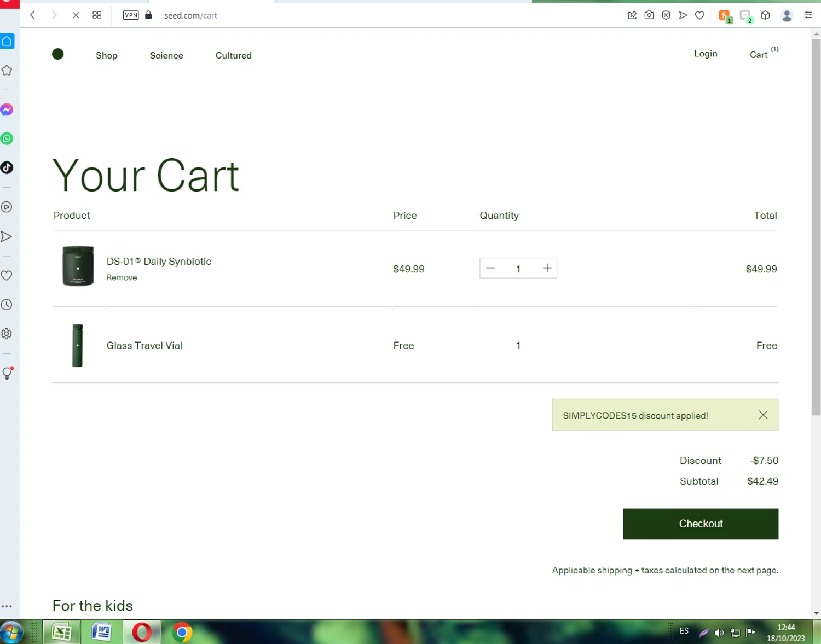Open the sidebar heart pinboards icon
This screenshot has height=644, width=821.
[7, 275]
